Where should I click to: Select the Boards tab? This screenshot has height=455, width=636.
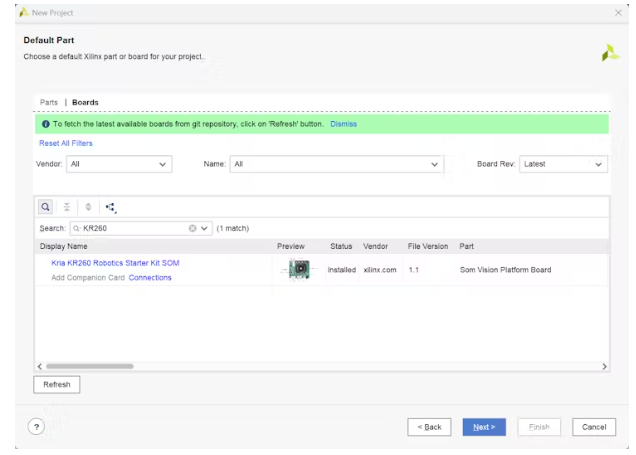pyautogui.click(x=85, y=102)
